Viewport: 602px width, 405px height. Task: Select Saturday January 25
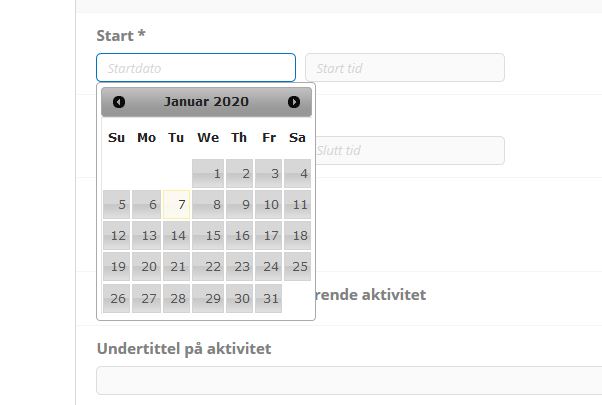pyautogui.click(x=297, y=267)
